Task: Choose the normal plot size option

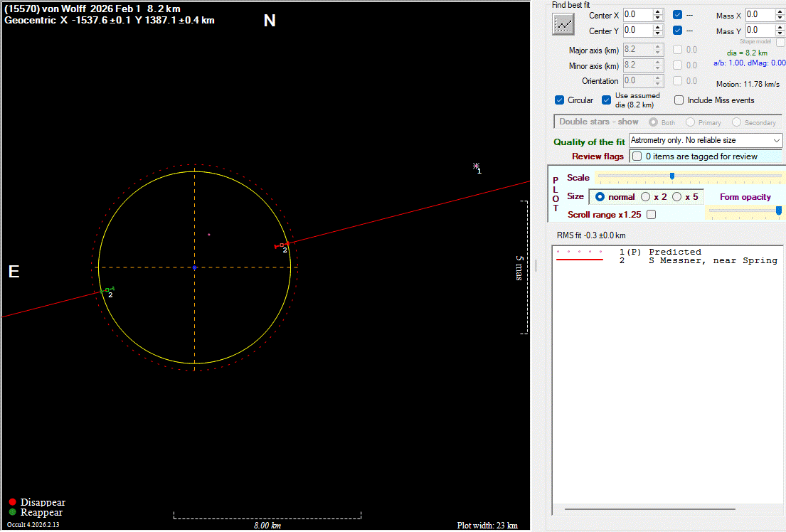Action: click(x=600, y=197)
